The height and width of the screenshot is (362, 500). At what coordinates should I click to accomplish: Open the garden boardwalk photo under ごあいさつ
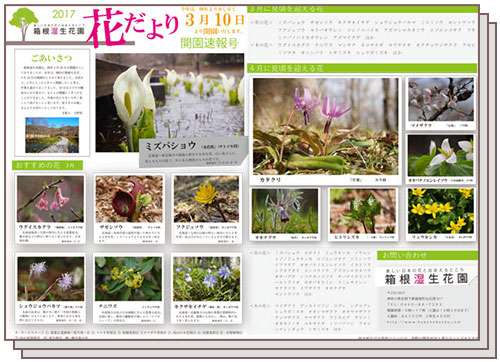click(52, 135)
